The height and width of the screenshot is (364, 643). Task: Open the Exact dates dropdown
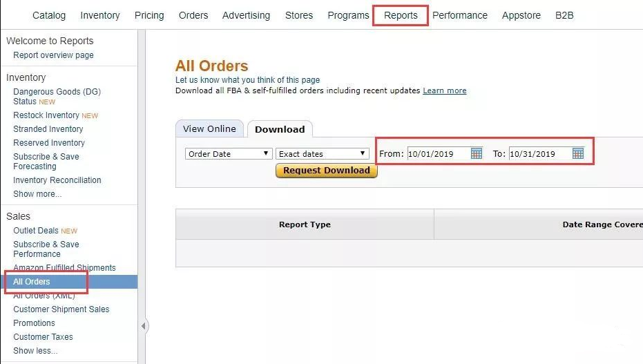[x=323, y=154]
